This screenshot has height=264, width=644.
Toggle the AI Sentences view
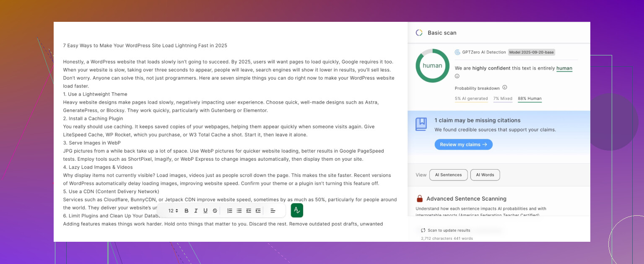click(448, 175)
